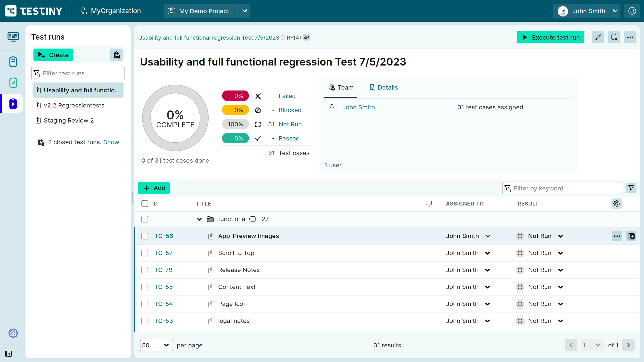Open the dashboard icon in left sidebar
Viewport: 644px width, 362px height.
[x=13, y=37]
